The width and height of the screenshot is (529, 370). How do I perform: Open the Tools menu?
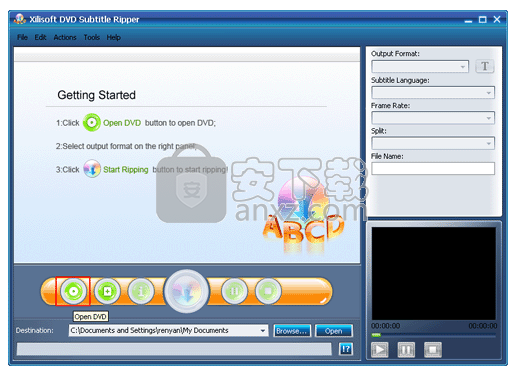[91, 37]
